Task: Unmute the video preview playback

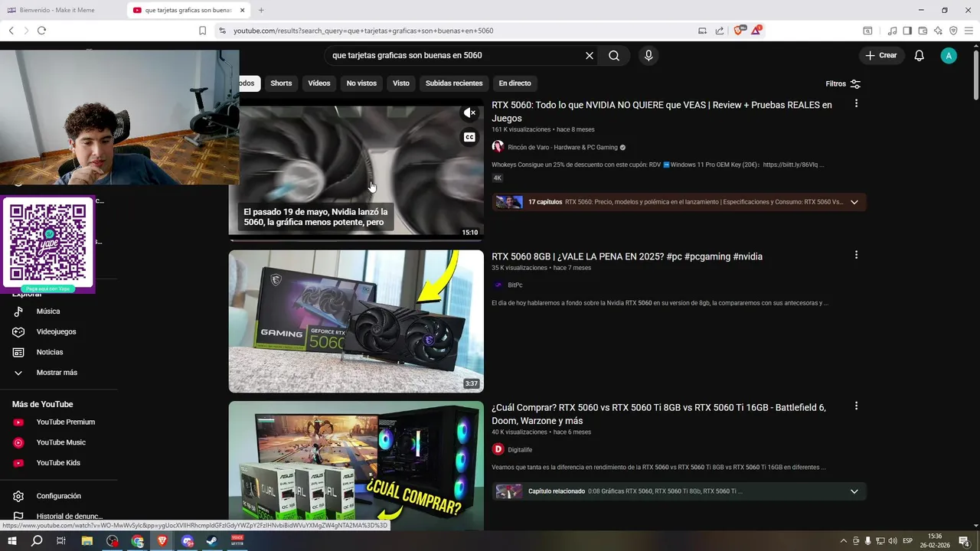Action: click(469, 113)
